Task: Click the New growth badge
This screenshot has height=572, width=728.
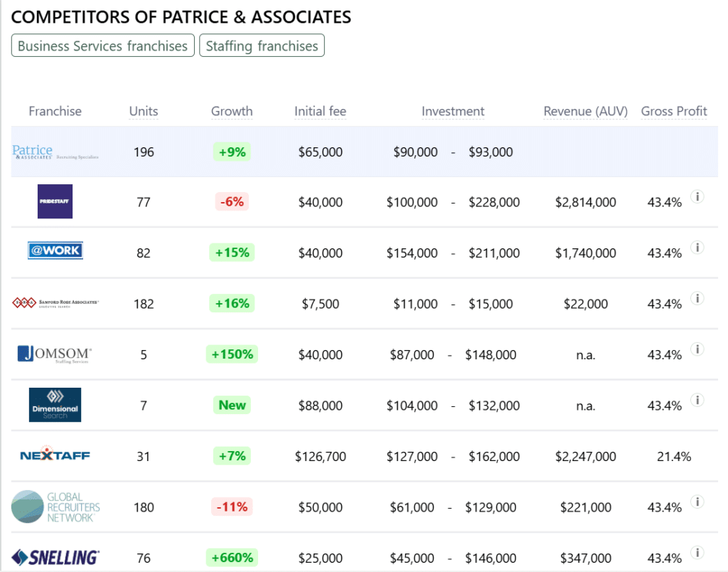Action: [232, 405]
